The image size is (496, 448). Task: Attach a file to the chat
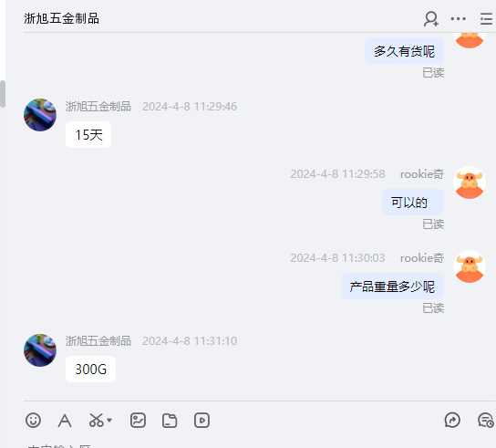(x=170, y=421)
